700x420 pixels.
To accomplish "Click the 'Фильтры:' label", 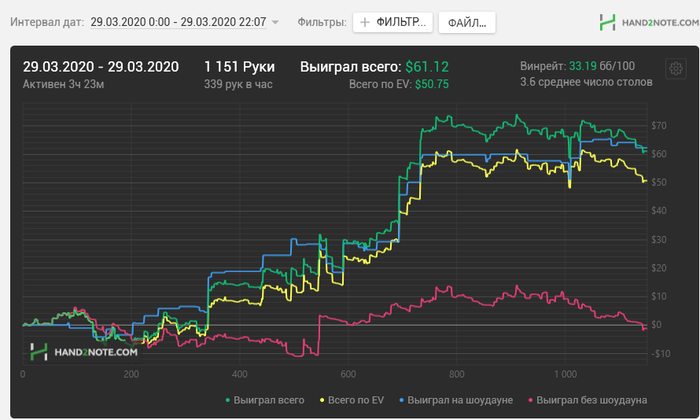I will coord(322,22).
